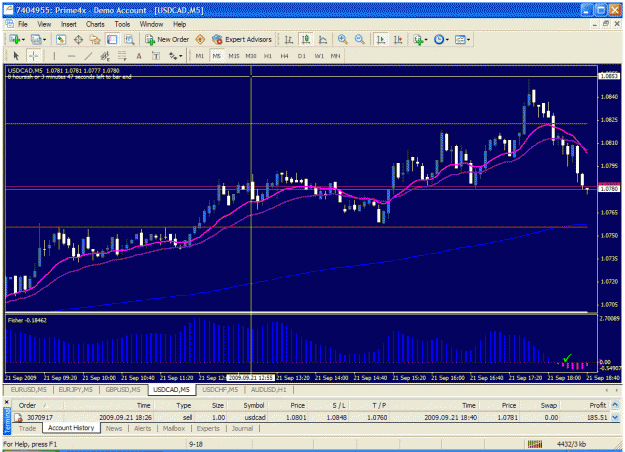Open the GBPUSD,M5 chart tab
Viewport: 625px width, 452px height.
pos(123,389)
